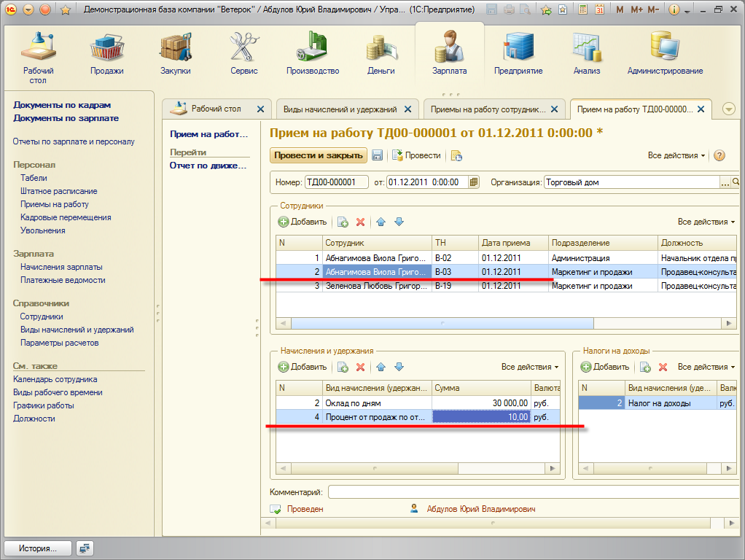Click the help question mark icon
Viewport: 745px width, 560px height.
pyautogui.click(x=719, y=155)
